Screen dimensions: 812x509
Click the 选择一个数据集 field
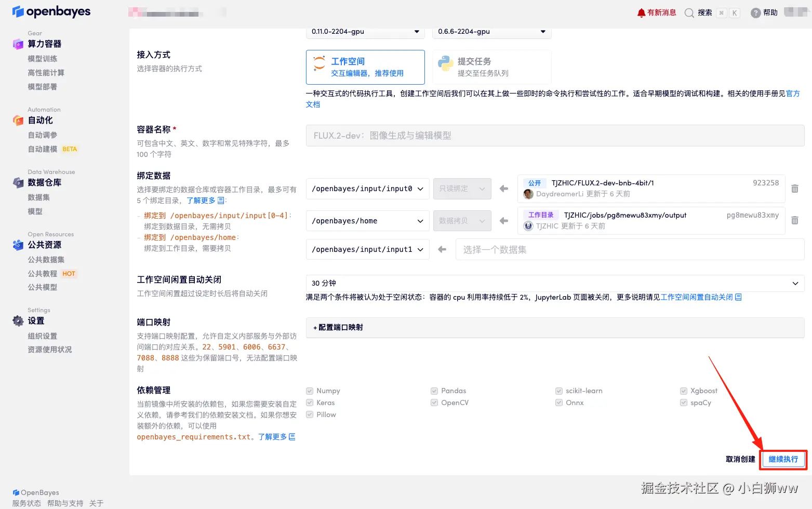pos(630,249)
